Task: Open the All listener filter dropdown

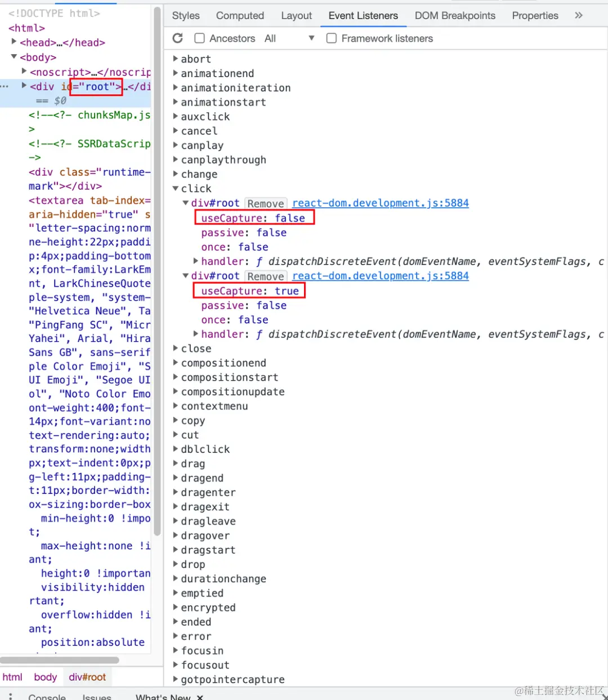Action: point(289,38)
